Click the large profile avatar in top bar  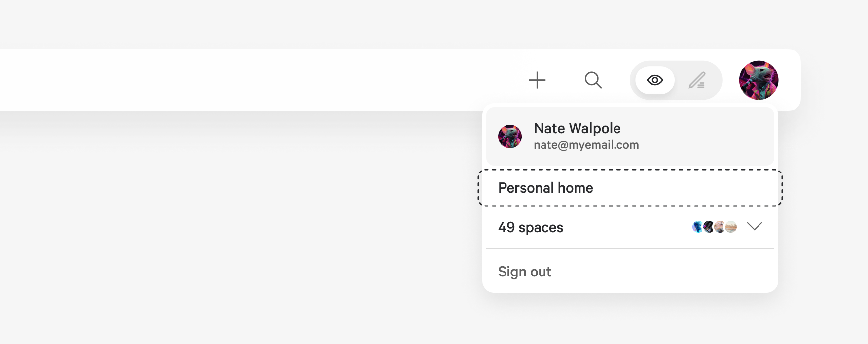click(759, 80)
